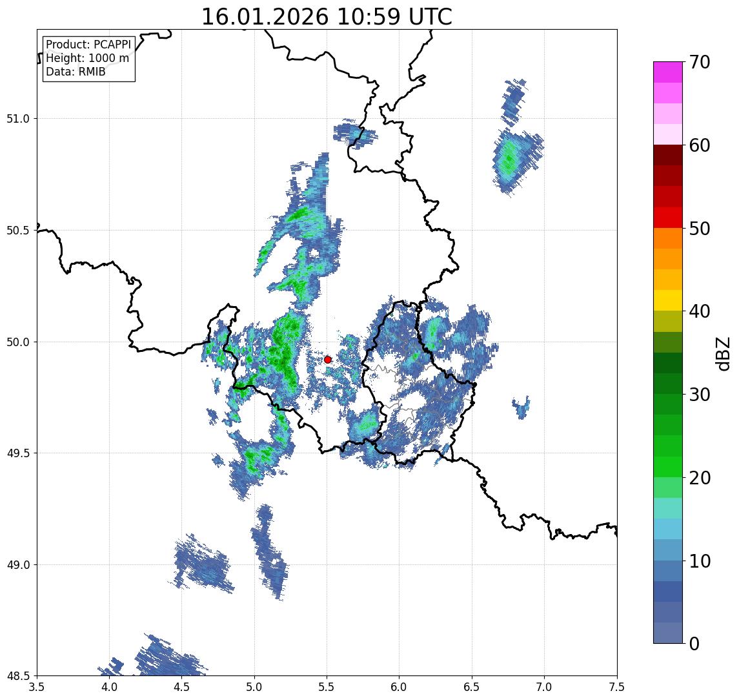The image size is (739, 700).
Task: Click the latitude axis label 51.0
Action: pyautogui.click(x=18, y=119)
